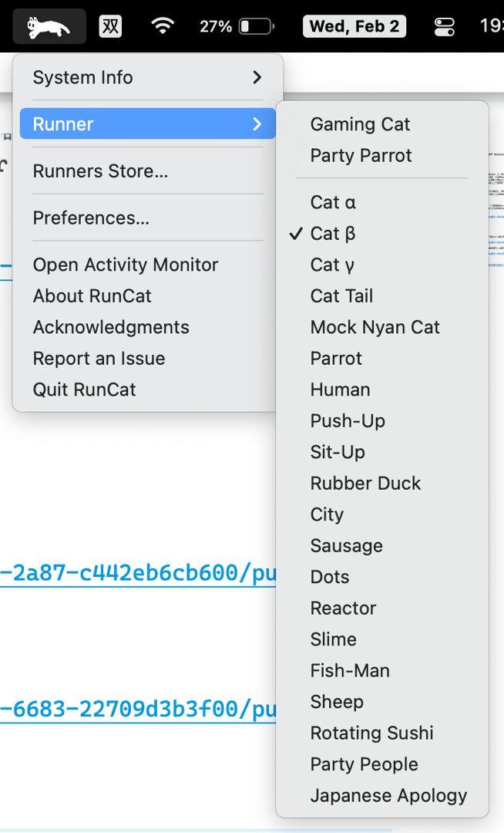
Task: Click the Wed, Feb 2 clock
Action: (354, 25)
